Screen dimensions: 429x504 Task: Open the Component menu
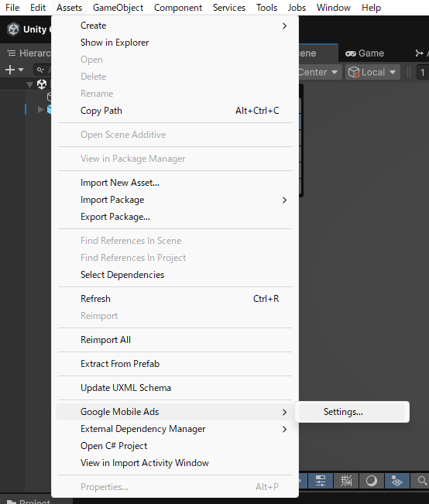(178, 8)
